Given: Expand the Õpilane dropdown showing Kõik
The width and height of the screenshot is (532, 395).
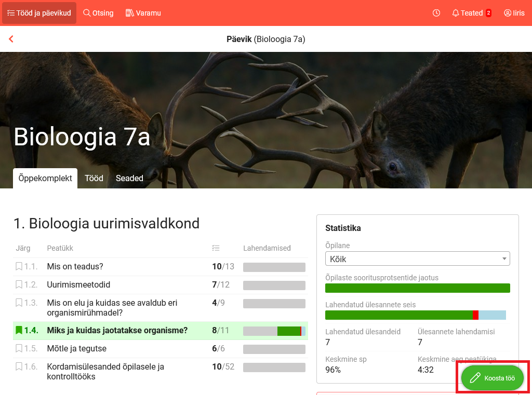Looking at the screenshot, I should (417, 258).
